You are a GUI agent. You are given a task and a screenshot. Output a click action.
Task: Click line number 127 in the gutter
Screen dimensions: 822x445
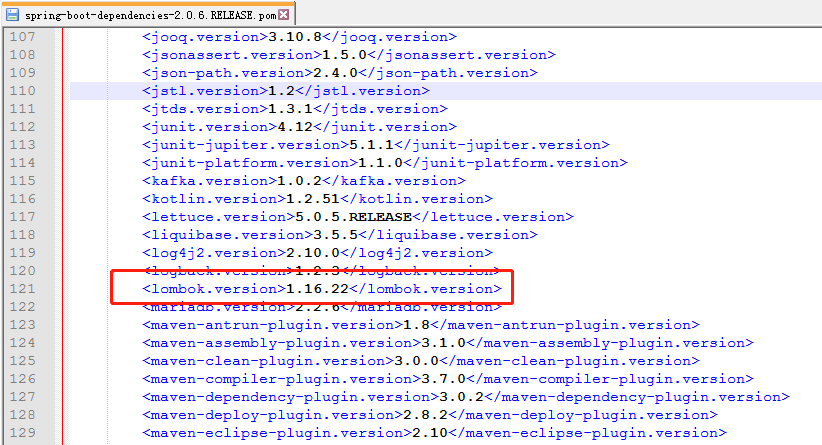[x=23, y=397]
